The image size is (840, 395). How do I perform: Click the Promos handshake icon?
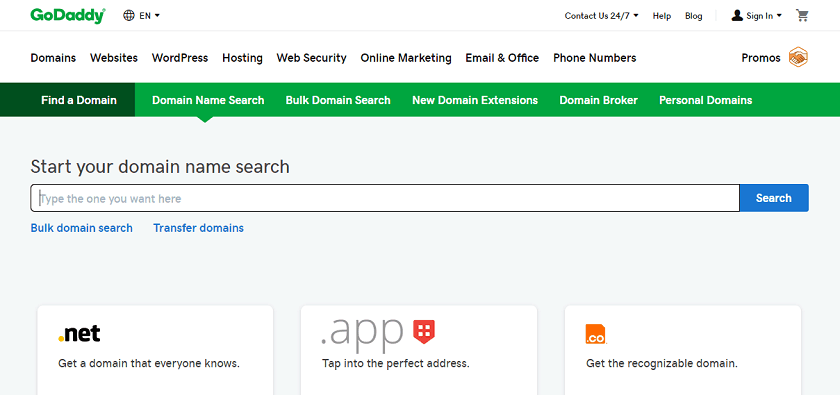click(x=798, y=57)
